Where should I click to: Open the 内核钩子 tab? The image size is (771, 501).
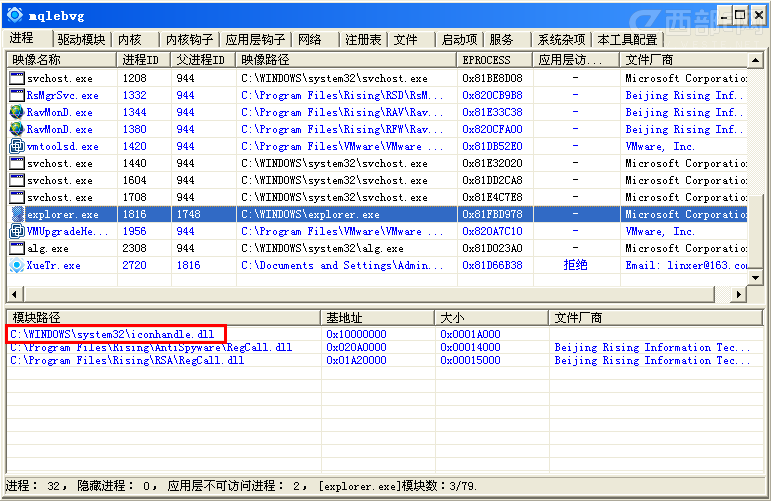[190, 40]
